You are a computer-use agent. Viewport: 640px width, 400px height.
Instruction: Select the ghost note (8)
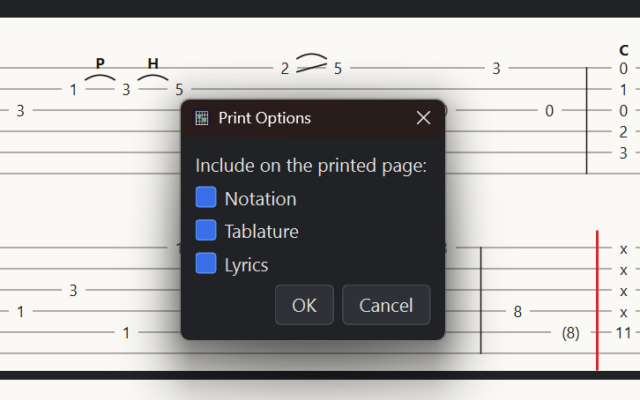point(570,333)
